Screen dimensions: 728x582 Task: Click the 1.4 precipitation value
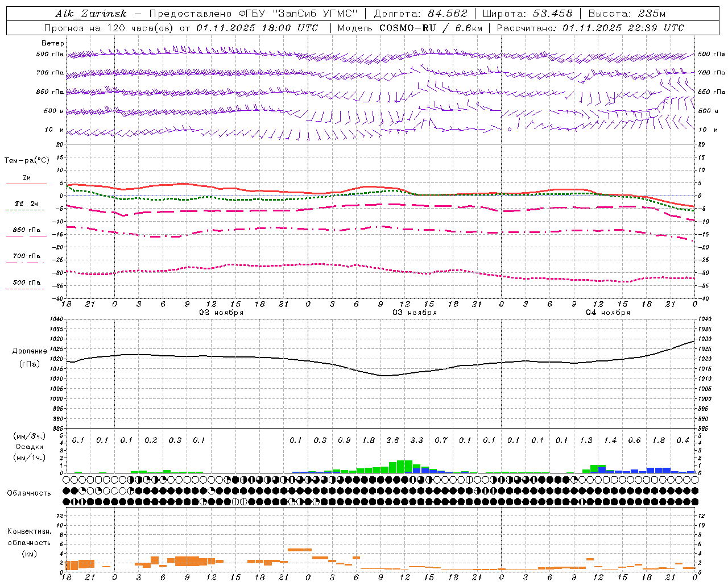(610, 440)
